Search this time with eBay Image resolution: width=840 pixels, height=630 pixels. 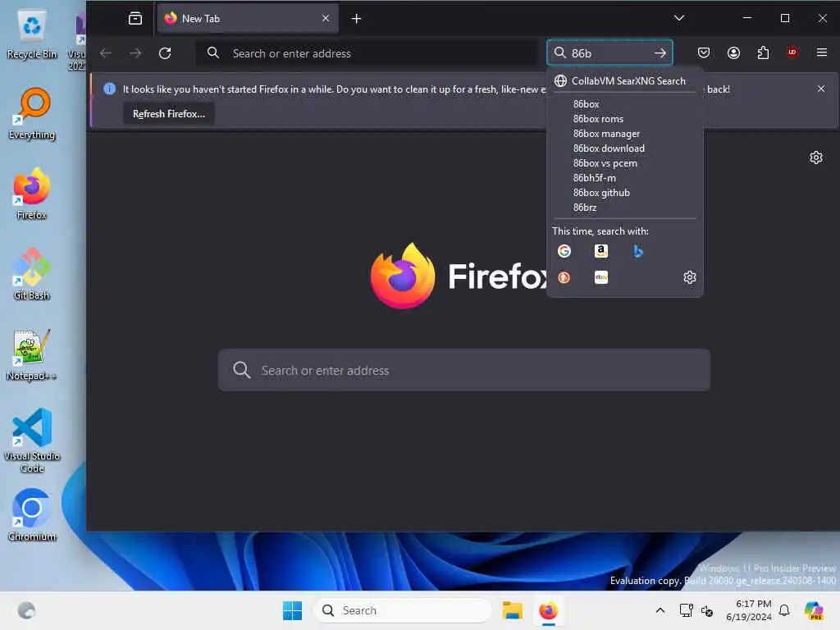coord(601,277)
